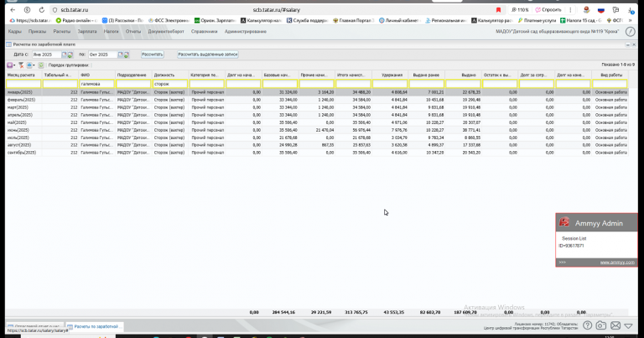Open the calendar picker for Окт 2025

coord(121,55)
